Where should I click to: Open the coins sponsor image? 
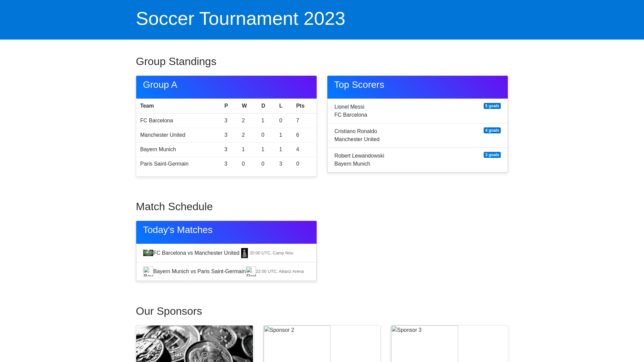pos(195,344)
